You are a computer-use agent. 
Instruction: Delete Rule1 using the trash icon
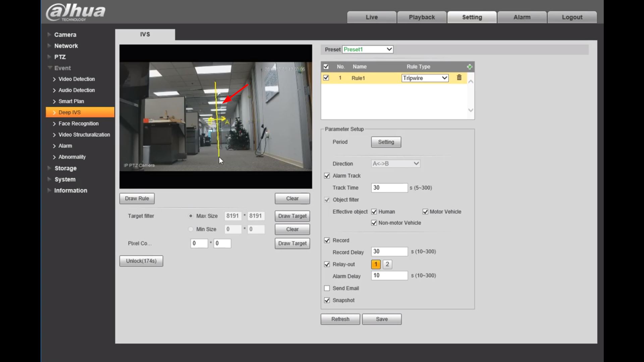tap(459, 78)
